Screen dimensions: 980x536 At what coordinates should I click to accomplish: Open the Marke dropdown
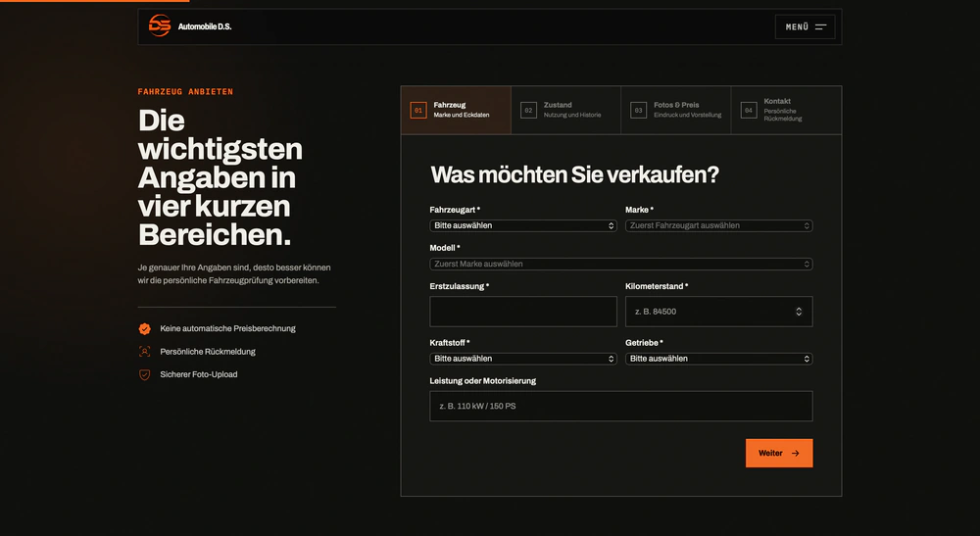pos(718,225)
